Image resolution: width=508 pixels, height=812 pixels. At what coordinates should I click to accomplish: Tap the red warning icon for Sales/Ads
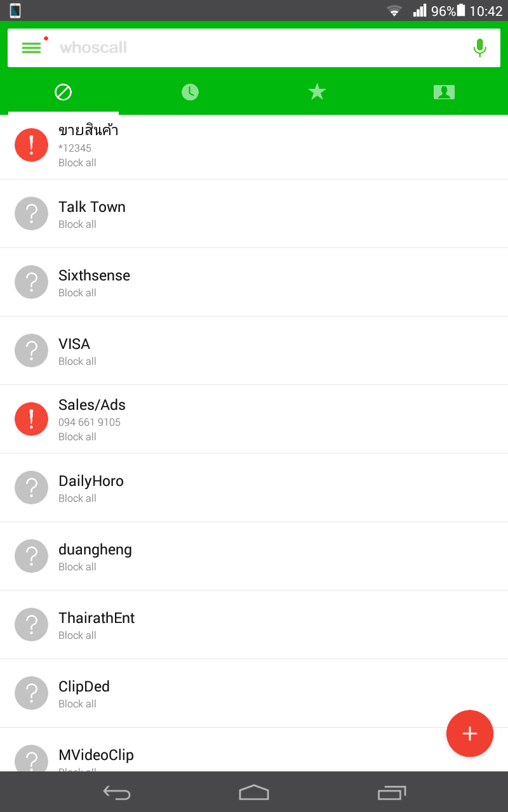pyautogui.click(x=31, y=419)
